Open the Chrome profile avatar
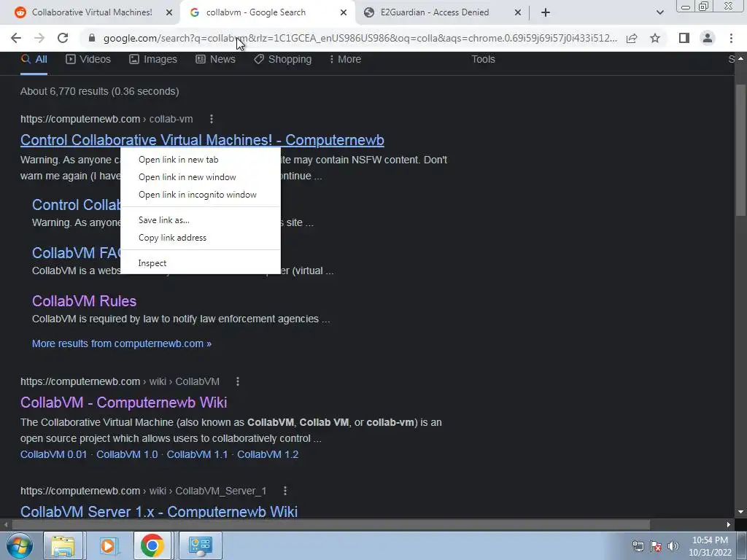Image resolution: width=747 pixels, height=560 pixels. coord(708,38)
